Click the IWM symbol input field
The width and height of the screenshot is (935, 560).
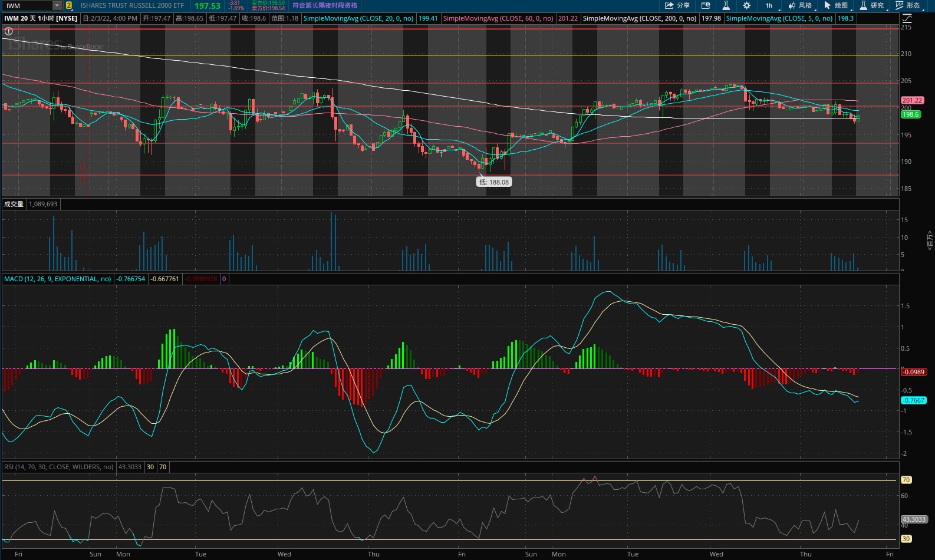click(28, 5)
